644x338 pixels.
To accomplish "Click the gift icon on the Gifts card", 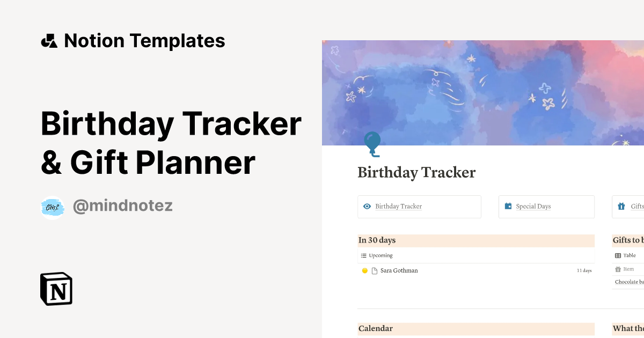I will click(622, 206).
